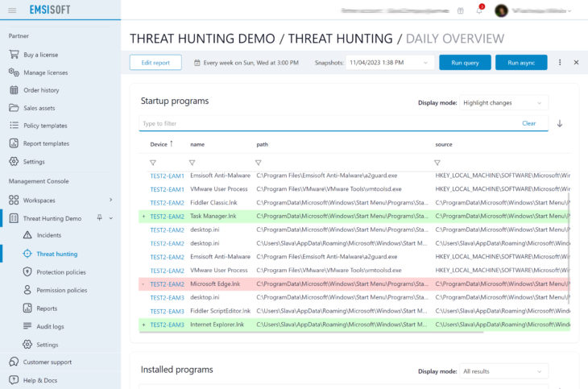
Task: Click the Run query button
Action: [465, 63]
